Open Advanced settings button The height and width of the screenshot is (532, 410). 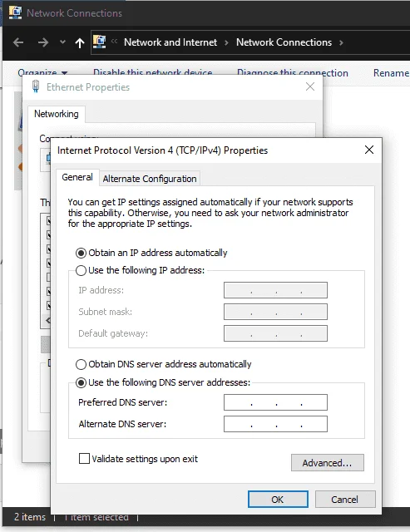coord(328,463)
